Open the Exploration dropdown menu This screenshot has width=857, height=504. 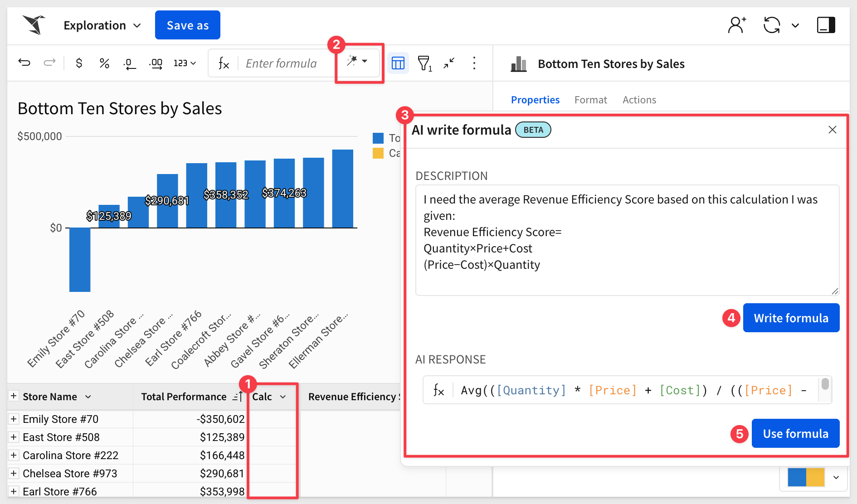102,25
